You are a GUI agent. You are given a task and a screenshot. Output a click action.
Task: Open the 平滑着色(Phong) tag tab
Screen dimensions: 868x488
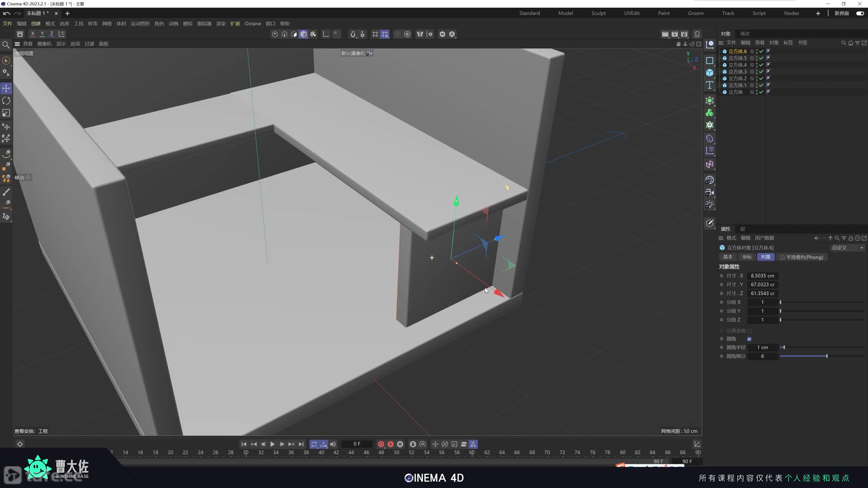(x=802, y=257)
